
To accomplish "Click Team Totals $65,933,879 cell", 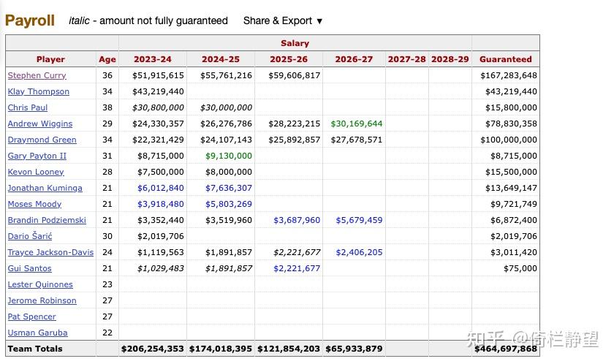I will [354, 349].
